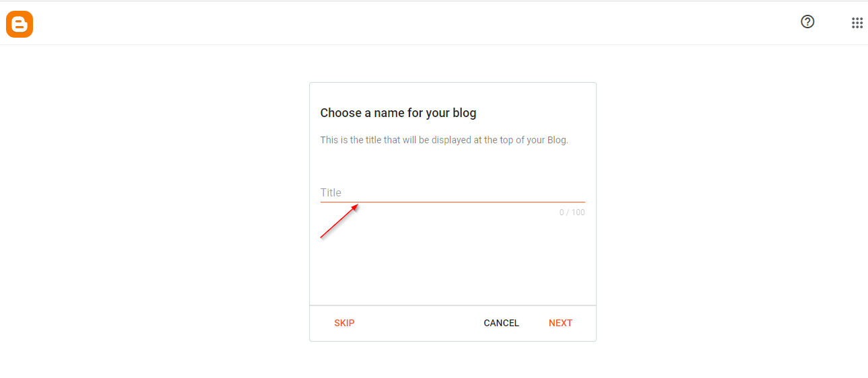Click the white header bar beside the Blogger logo
868x378 pixels.
(x=404, y=23)
